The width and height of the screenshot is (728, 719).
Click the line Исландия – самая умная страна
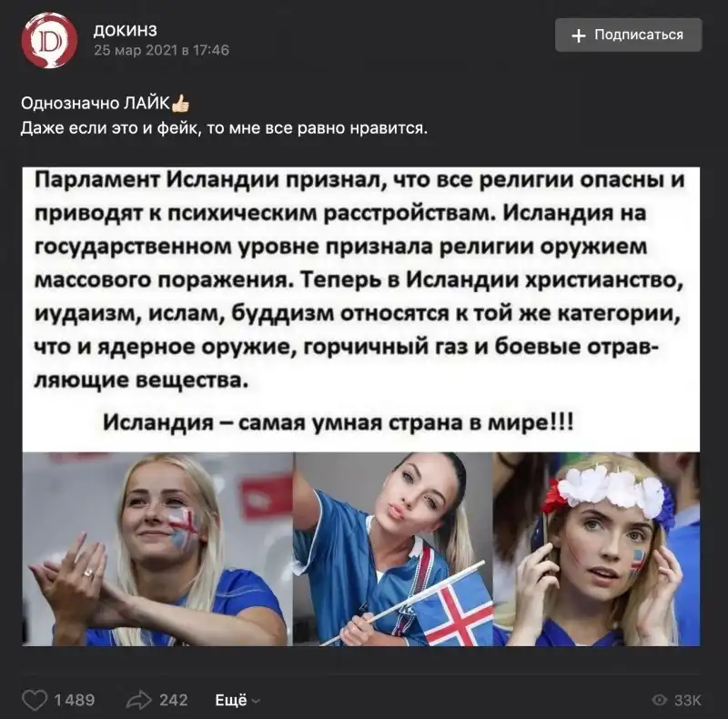(x=339, y=422)
